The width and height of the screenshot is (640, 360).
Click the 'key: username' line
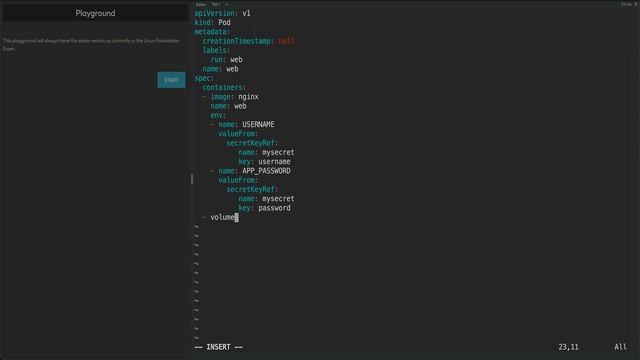click(264, 162)
